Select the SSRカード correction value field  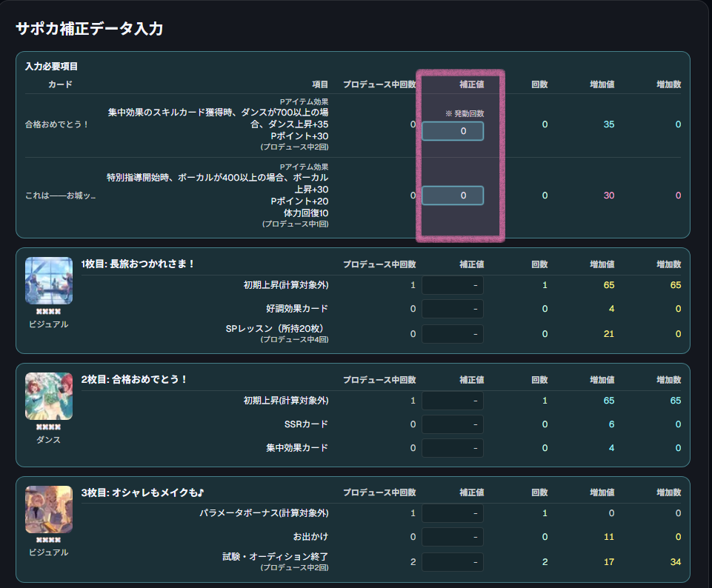coord(453,424)
